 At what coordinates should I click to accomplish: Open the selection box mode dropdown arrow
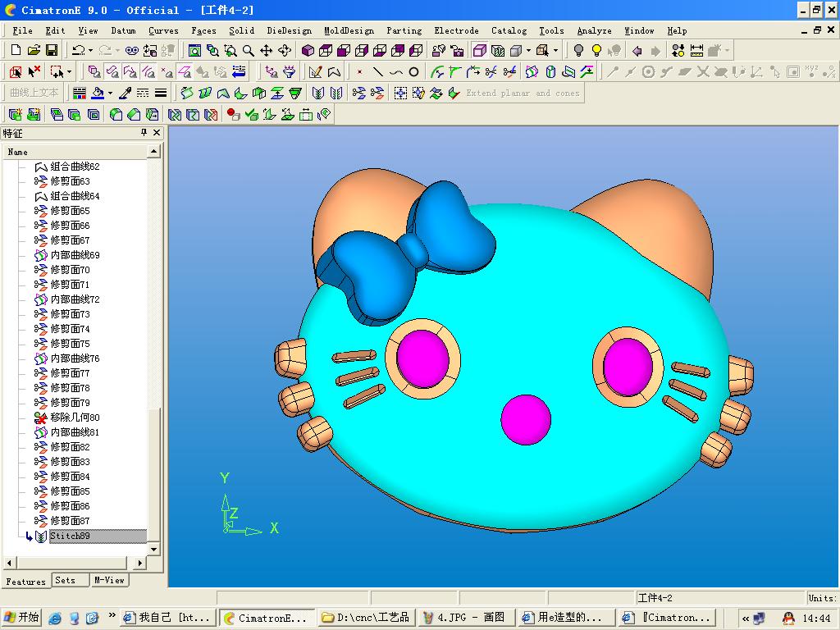pyautogui.click(x=69, y=71)
